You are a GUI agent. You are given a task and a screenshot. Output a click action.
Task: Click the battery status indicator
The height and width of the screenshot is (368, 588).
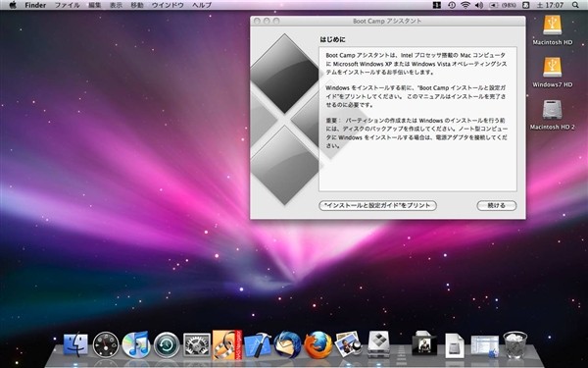pos(503,5)
